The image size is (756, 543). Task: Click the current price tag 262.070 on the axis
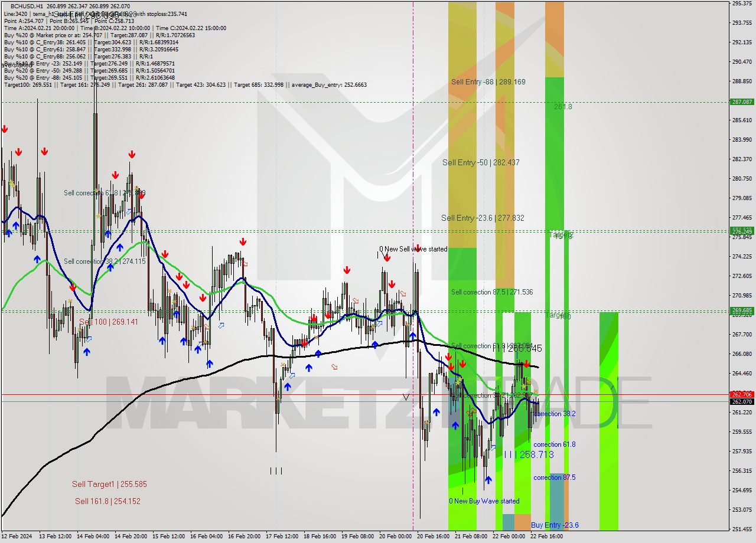point(742,401)
